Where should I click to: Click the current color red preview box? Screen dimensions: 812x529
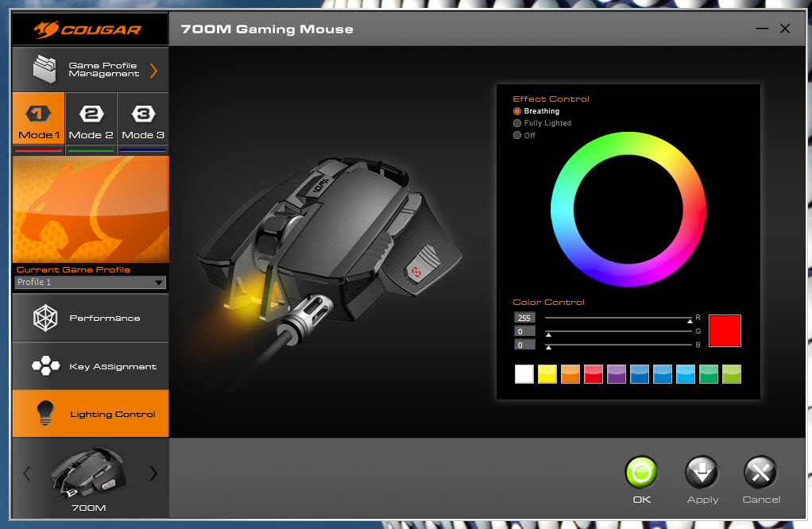pyautogui.click(x=725, y=330)
